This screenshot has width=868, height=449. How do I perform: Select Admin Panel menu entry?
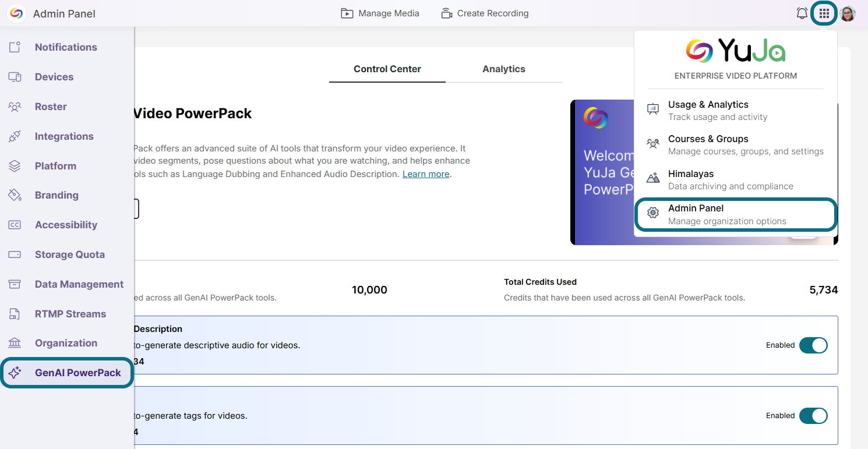736,214
